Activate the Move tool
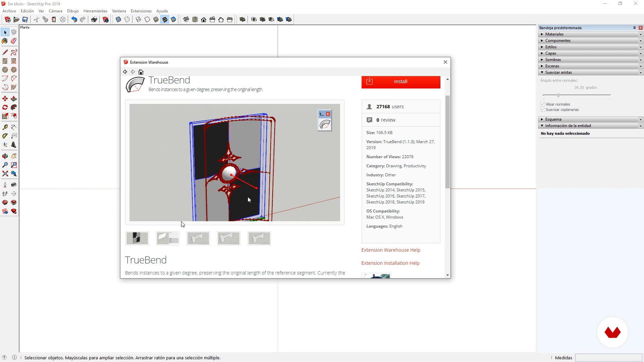 point(5,99)
